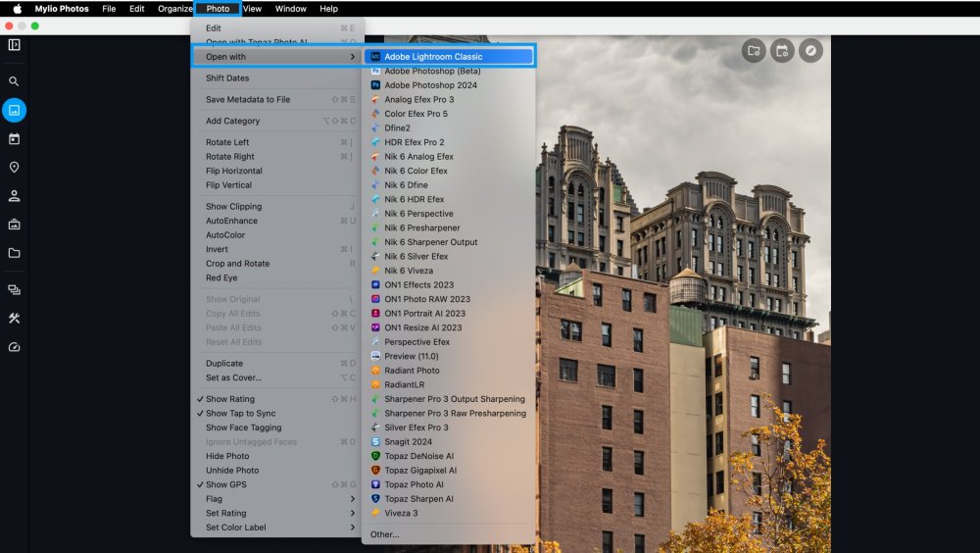Select Viveza 3 app
The width and height of the screenshot is (980, 553).
pos(449,513)
